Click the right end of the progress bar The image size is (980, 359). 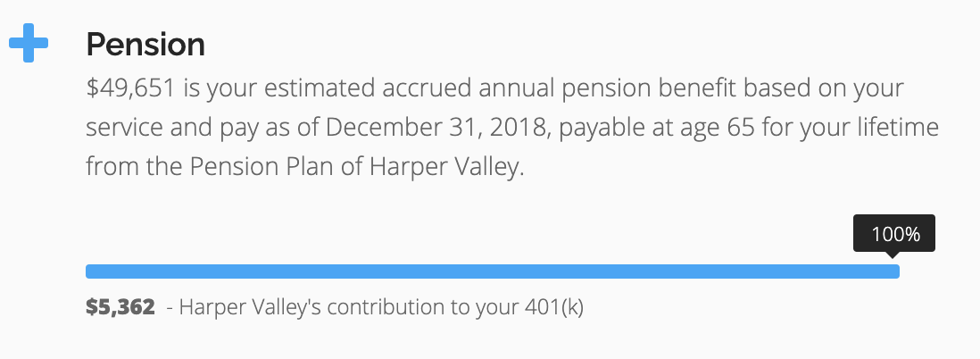pyautogui.click(x=893, y=271)
